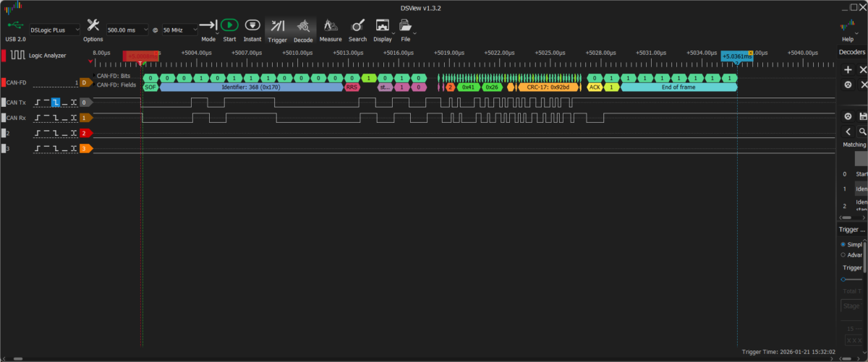Open the 500.00 ms duration dropdown

point(127,30)
